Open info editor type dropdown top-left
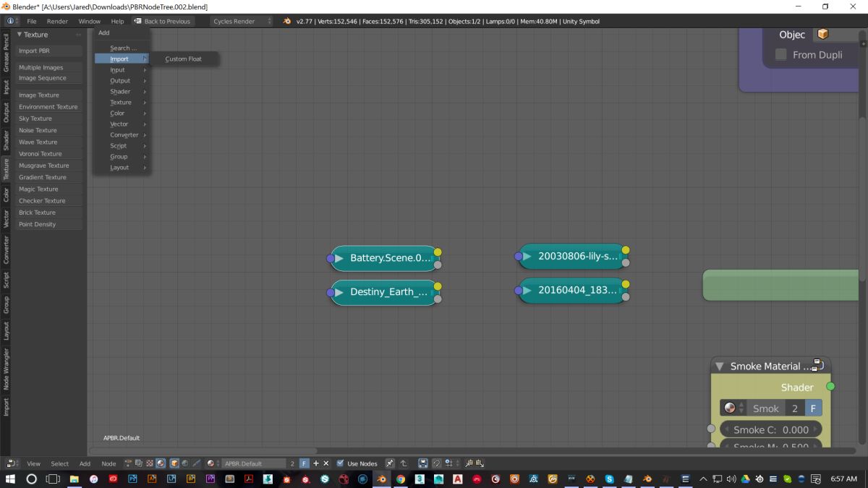Screen dimensions: 868x488 tap(14, 21)
